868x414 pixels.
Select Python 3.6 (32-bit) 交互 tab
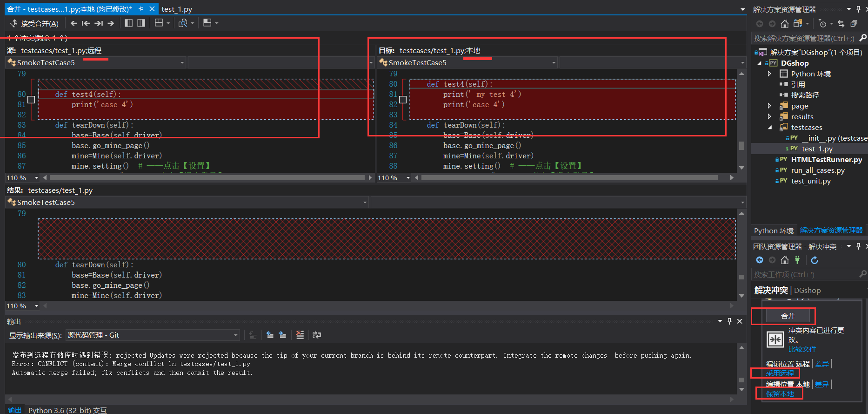(x=67, y=410)
